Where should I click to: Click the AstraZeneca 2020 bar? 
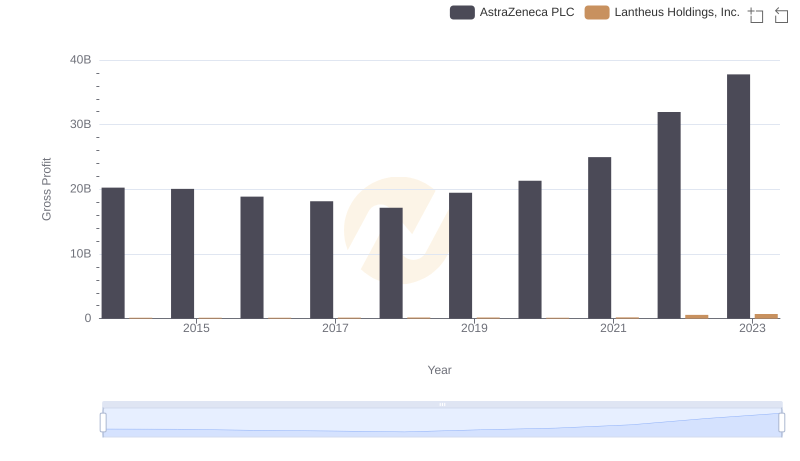pyautogui.click(x=530, y=249)
